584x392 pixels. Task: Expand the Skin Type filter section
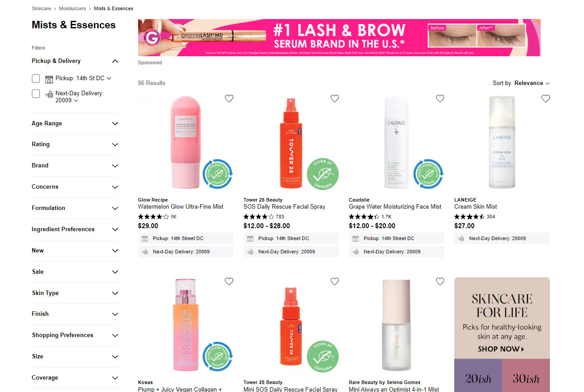[75, 293]
